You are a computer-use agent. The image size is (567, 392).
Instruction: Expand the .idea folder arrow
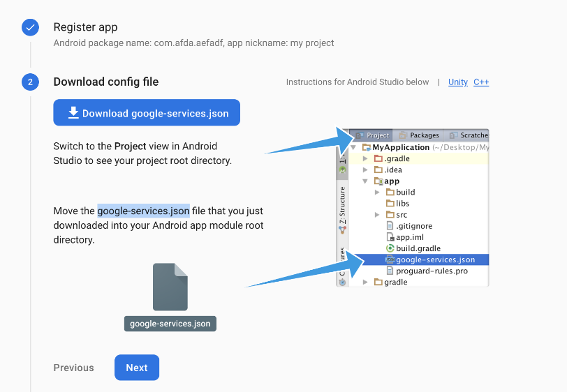pos(365,169)
